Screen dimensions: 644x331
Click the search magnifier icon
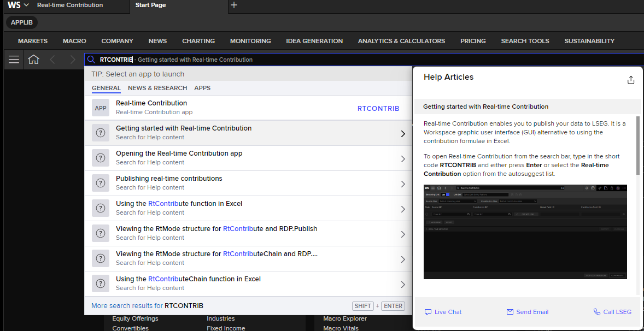(x=92, y=60)
